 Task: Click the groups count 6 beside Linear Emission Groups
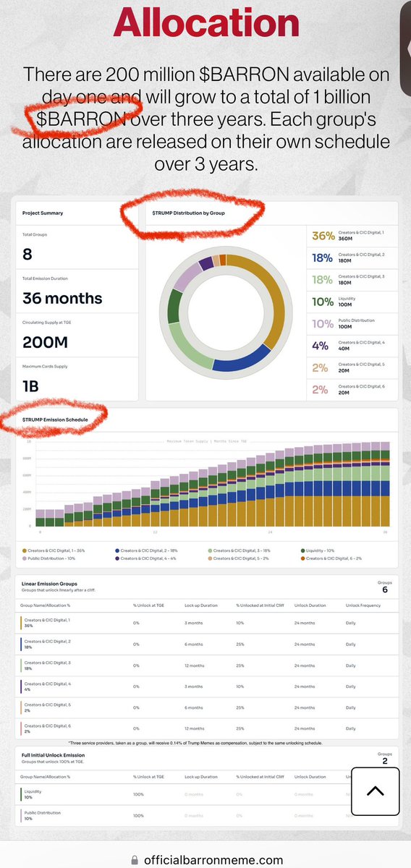(385, 590)
